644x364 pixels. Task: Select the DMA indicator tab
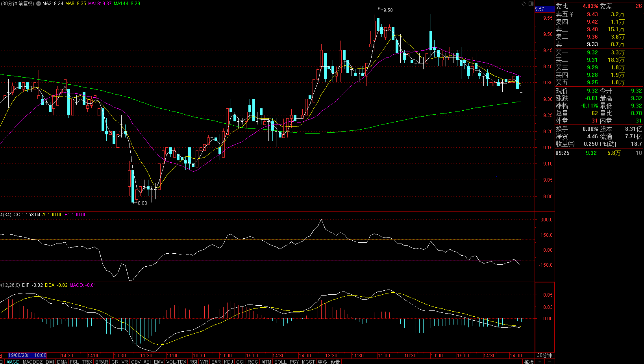click(62, 362)
